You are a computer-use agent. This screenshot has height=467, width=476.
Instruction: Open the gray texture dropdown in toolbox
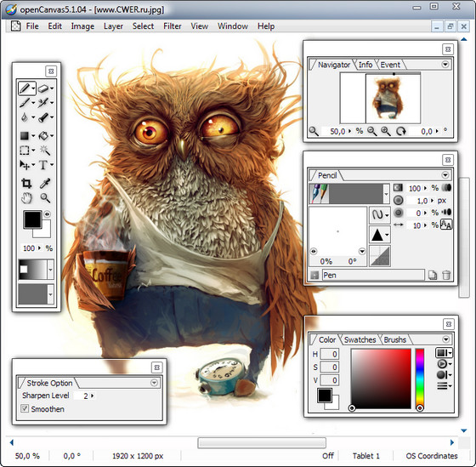50,294
